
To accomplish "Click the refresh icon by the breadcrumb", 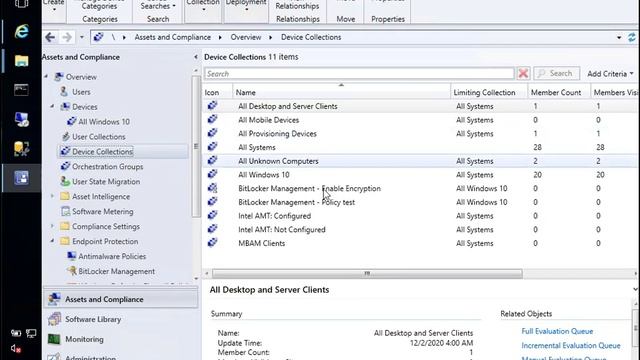I will [632, 38].
